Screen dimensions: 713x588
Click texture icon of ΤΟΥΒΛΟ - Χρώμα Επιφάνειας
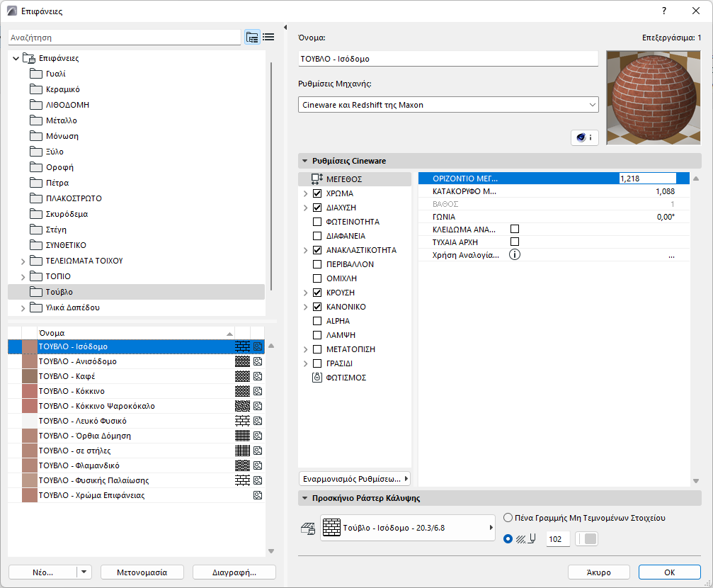click(258, 495)
